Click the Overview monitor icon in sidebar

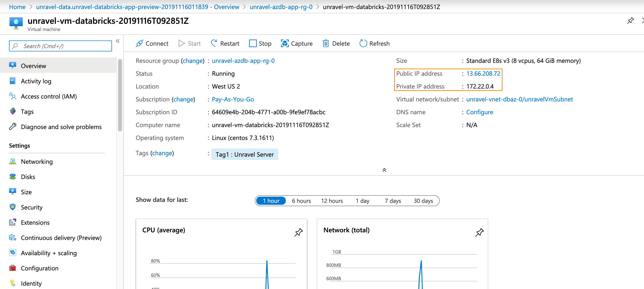tap(12, 65)
